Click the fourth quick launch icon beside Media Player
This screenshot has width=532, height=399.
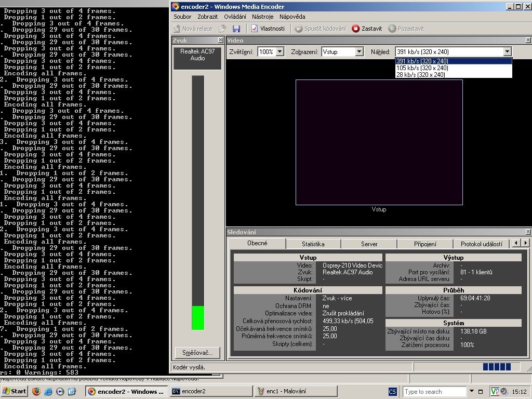(72, 392)
